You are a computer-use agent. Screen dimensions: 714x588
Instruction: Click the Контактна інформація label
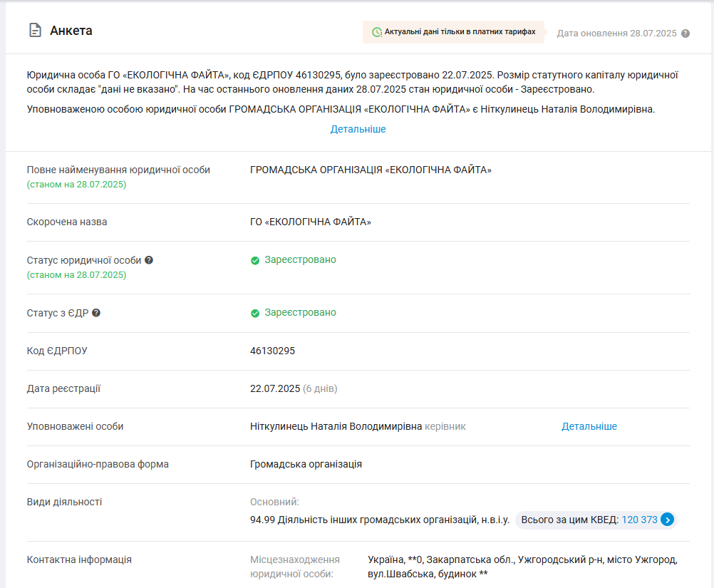click(x=79, y=559)
